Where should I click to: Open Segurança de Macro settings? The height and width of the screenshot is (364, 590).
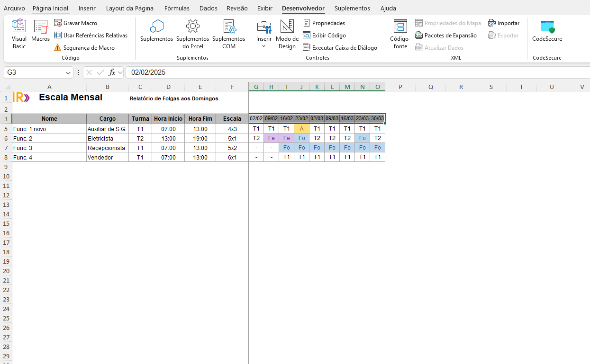click(x=84, y=47)
